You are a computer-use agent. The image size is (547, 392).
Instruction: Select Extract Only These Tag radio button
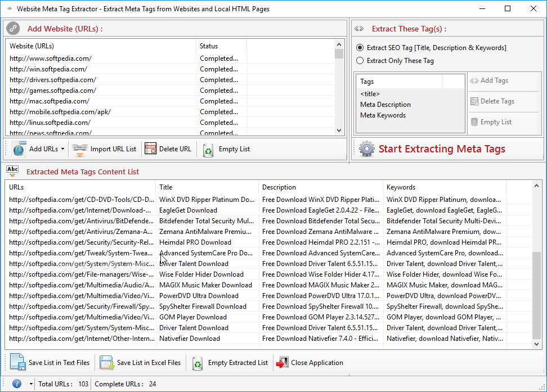tap(360, 60)
